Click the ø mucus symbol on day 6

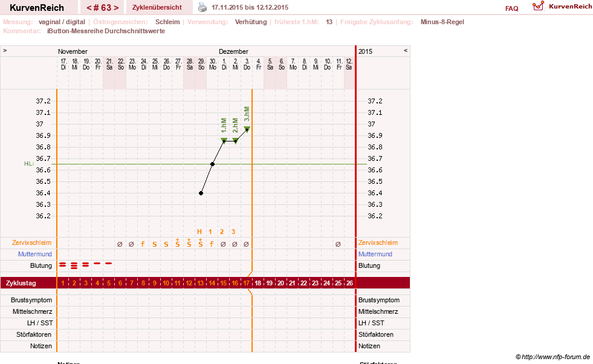pyautogui.click(x=120, y=244)
